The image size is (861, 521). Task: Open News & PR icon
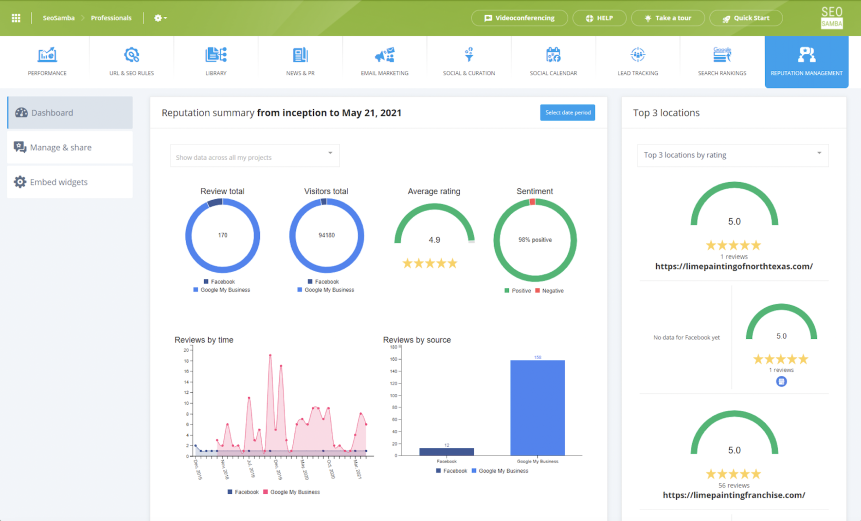[300, 55]
